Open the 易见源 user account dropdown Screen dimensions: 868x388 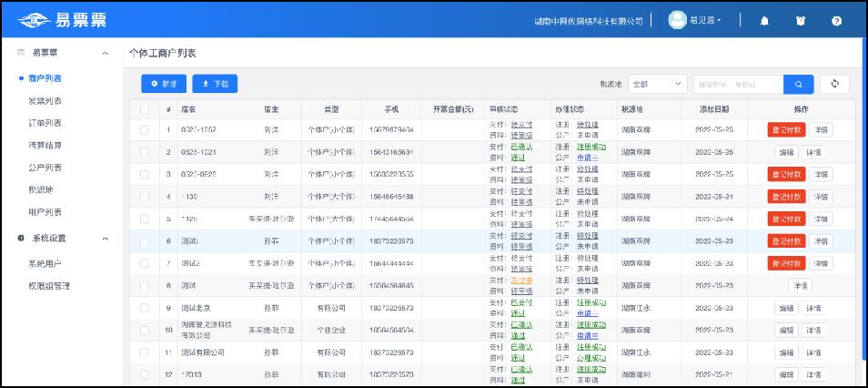[695, 21]
